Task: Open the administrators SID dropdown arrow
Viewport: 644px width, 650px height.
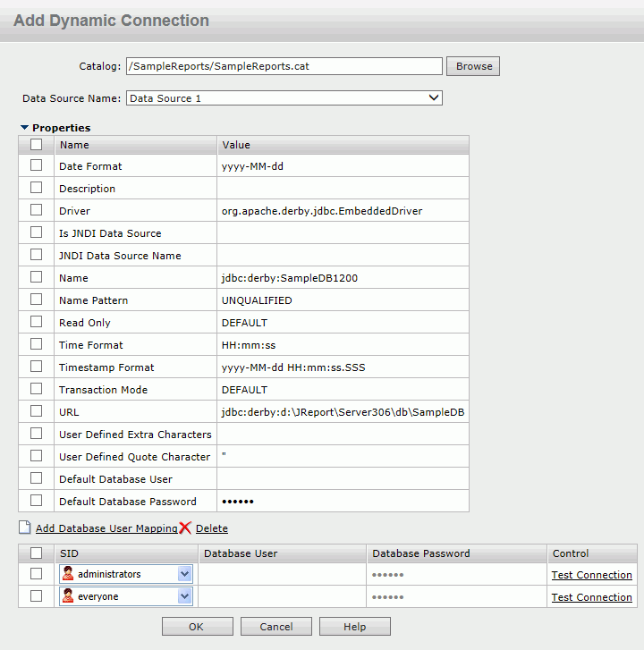Action: pos(184,574)
